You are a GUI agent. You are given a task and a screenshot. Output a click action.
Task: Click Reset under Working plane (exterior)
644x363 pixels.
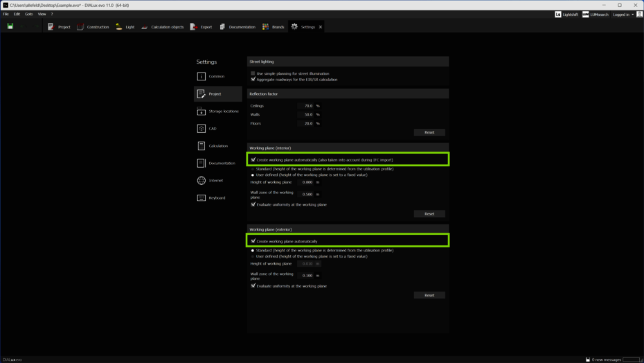coord(429,295)
